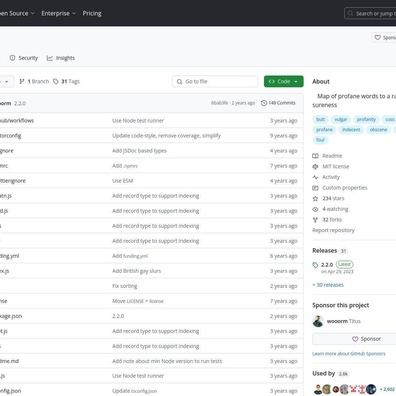396x396 pixels.
Task: Click the fork icon beside 32 forks
Action: 315,220
